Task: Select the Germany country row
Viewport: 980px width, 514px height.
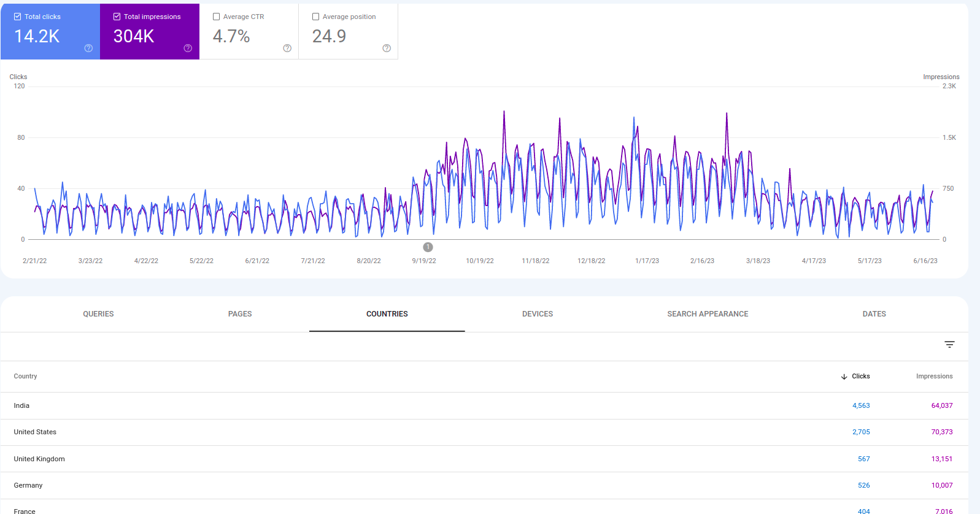Action: [484, 485]
